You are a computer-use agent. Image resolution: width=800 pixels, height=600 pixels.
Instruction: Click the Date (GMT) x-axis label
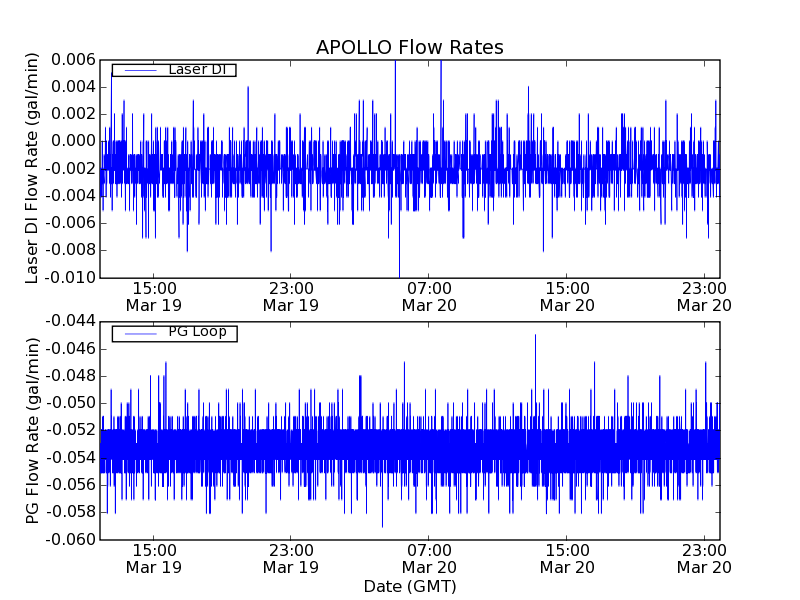409,586
